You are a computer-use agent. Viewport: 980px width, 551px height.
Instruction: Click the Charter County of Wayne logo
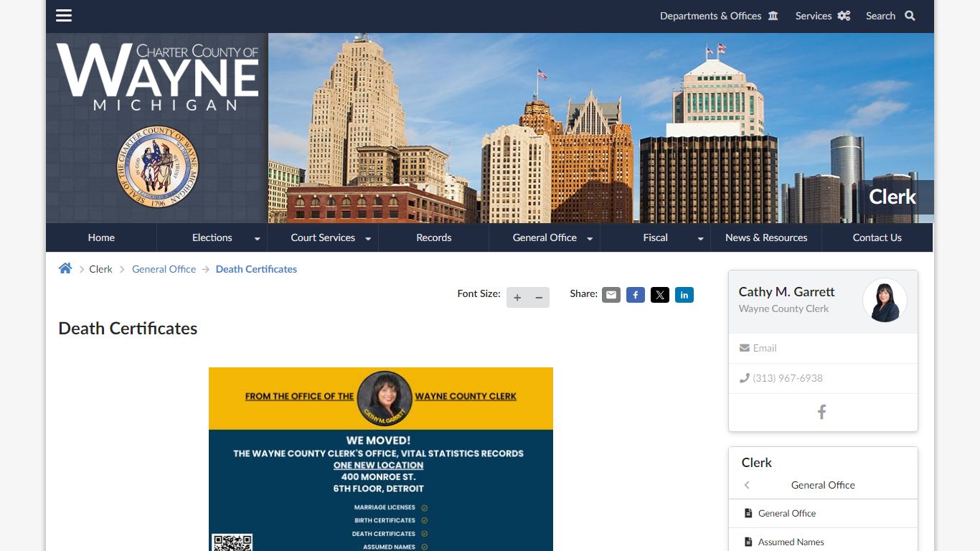tap(158, 77)
